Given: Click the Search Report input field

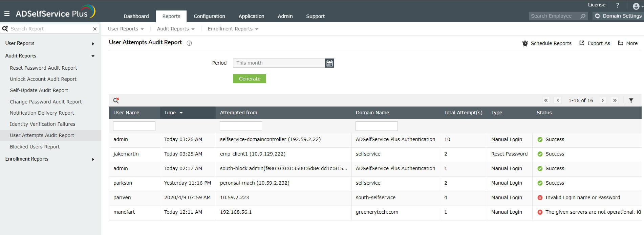Looking at the screenshot, I should (x=51, y=29).
